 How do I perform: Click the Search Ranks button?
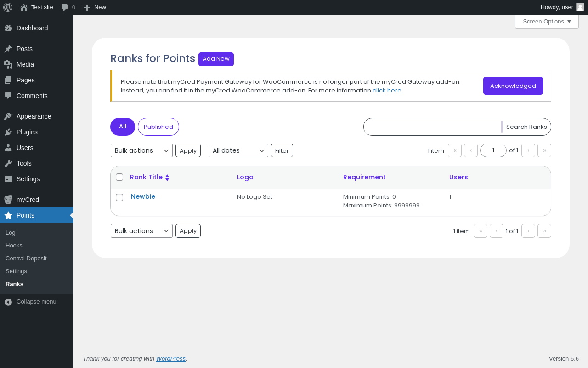(526, 127)
